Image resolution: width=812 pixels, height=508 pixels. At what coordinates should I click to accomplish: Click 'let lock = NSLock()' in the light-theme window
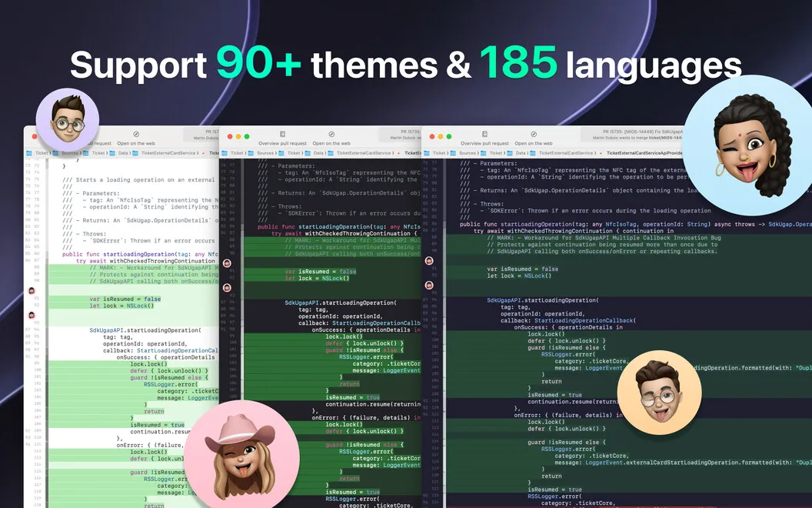click(121, 306)
